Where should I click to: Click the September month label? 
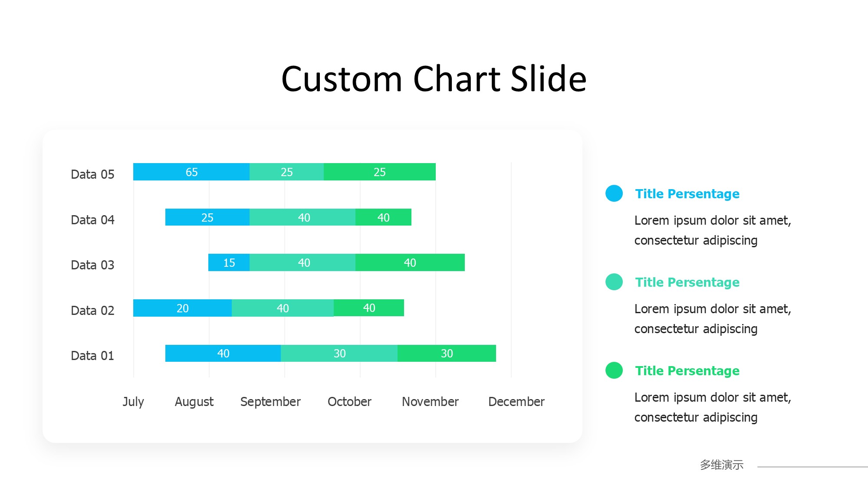click(x=270, y=402)
